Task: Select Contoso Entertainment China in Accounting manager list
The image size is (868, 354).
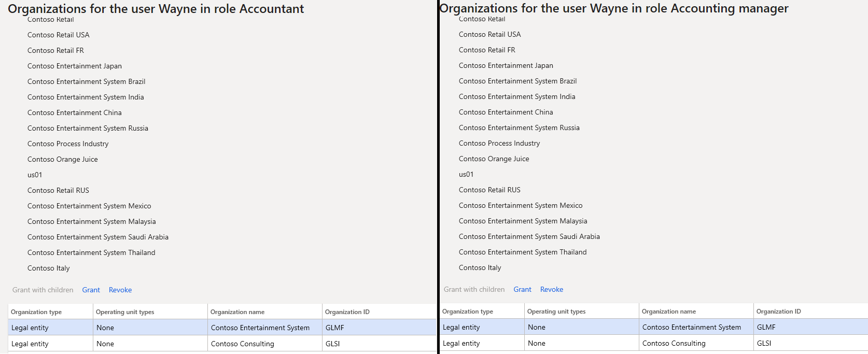Action: tap(506, 112)
